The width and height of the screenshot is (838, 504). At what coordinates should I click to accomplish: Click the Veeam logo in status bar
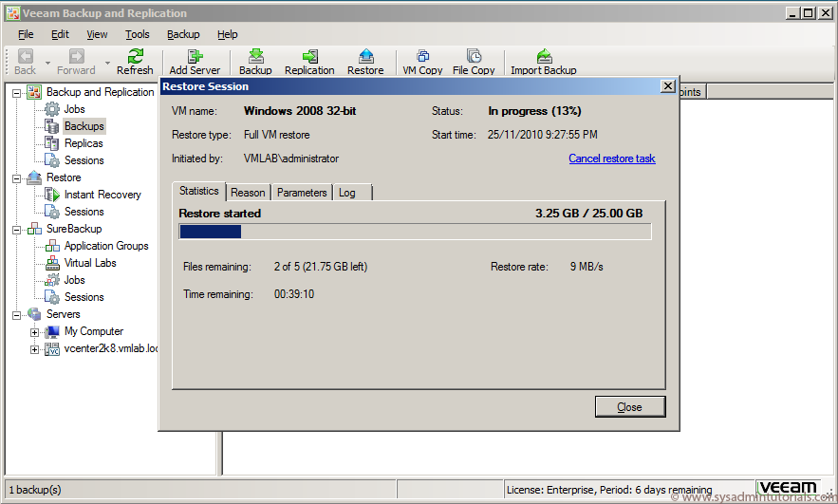click(x=788, y=488)
